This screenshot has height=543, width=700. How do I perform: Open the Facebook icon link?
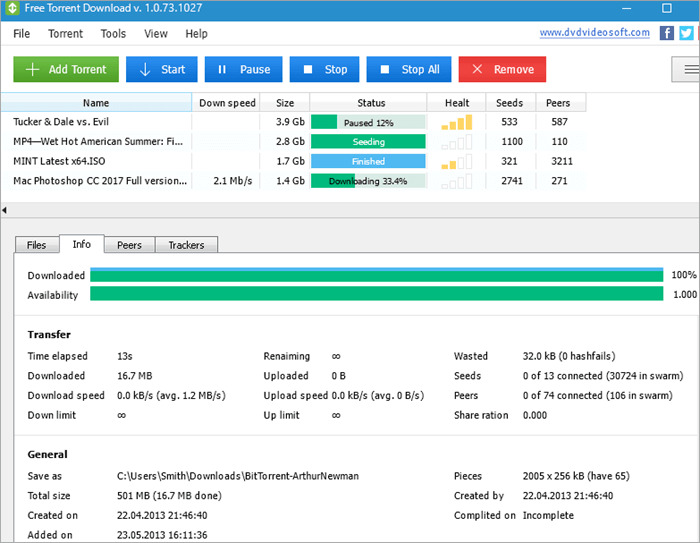[667, 33]
